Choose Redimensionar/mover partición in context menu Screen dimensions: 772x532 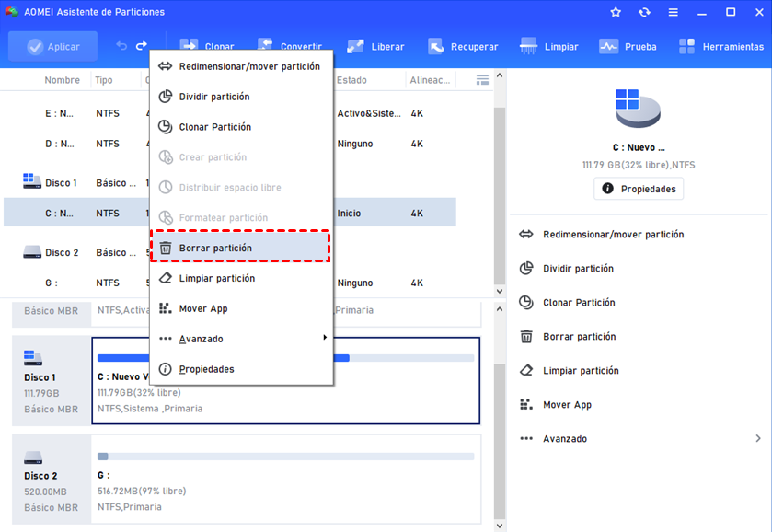click(x=241, y=66)
